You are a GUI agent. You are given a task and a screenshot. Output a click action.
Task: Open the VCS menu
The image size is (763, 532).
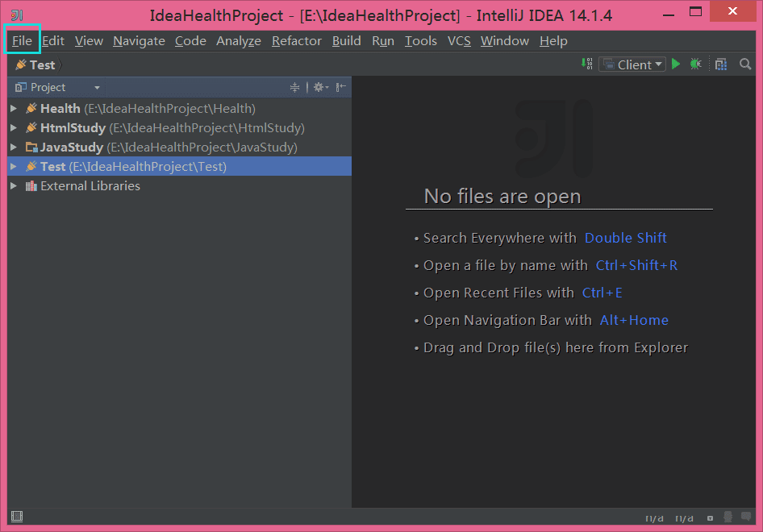tap(459, 40)
